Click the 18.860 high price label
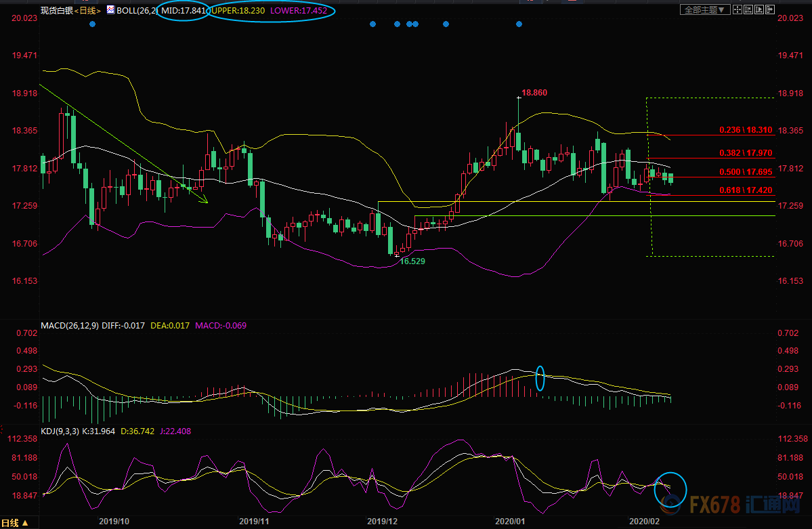Viewport: 812px width, 529px height. coord(534,92)
